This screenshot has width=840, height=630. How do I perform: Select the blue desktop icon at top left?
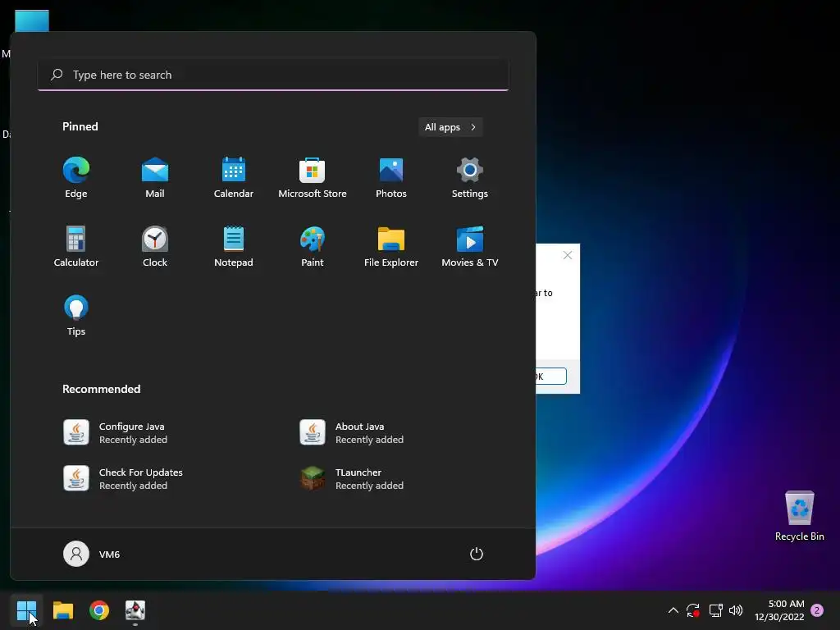tap(32, 21)
